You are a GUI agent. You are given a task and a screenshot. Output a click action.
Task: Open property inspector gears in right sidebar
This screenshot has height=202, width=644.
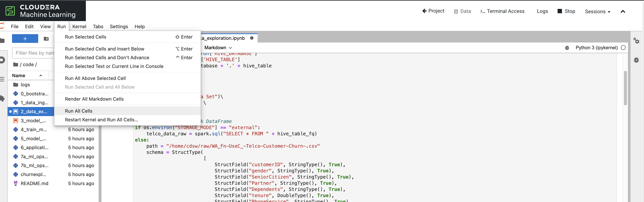pos(636,41)
